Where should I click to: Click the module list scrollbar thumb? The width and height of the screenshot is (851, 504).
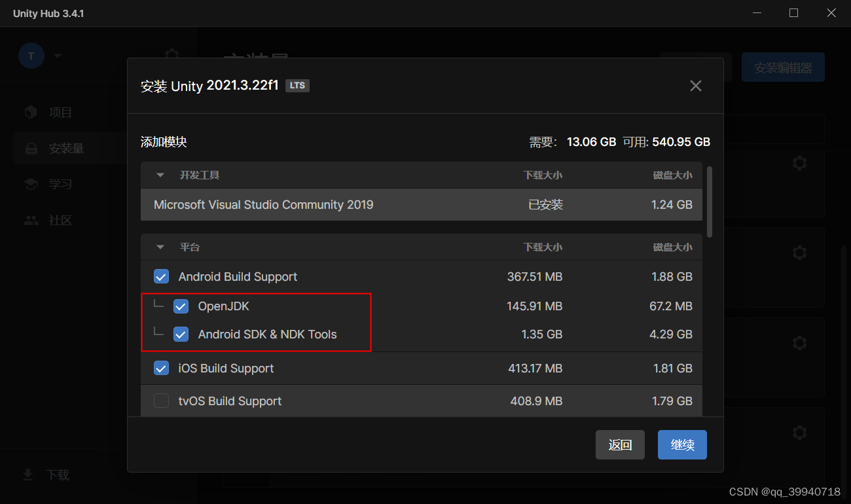710,203
